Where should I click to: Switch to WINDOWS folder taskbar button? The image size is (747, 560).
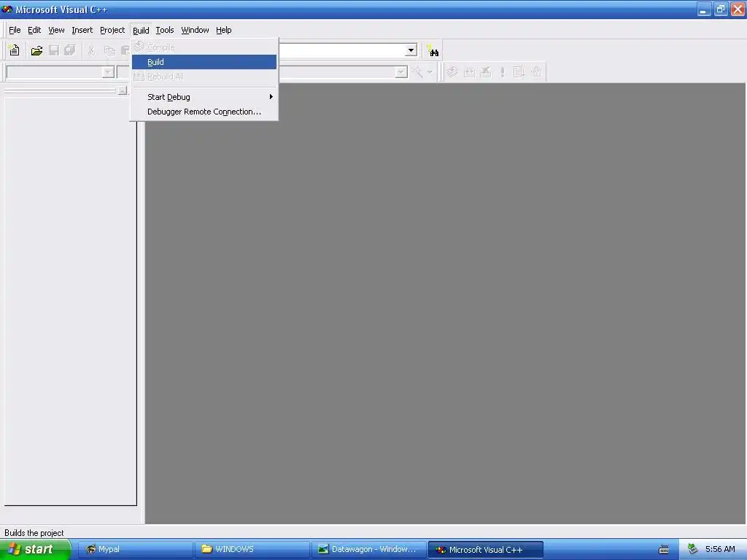coord(252,549)
